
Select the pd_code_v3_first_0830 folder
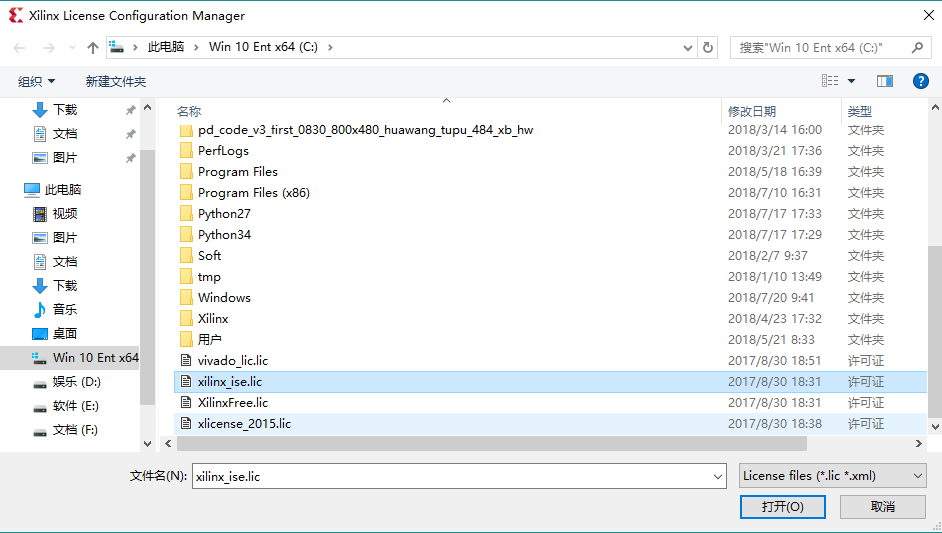365,130
